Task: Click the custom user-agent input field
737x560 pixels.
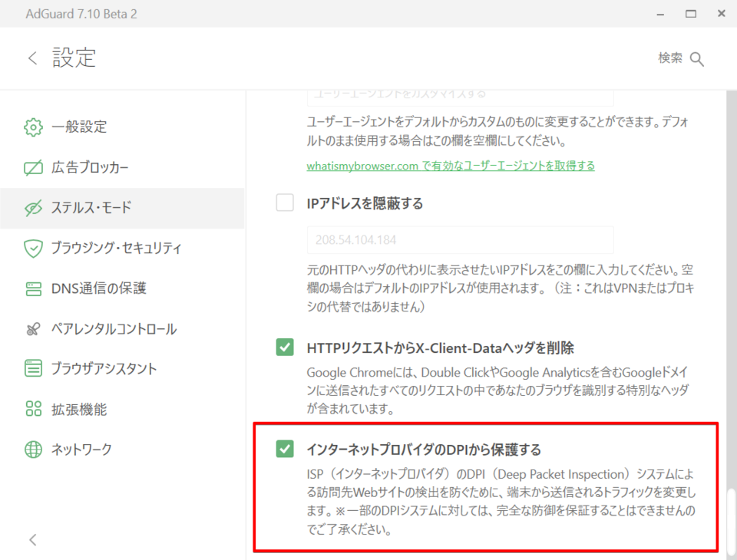Action: click(460, 97)
